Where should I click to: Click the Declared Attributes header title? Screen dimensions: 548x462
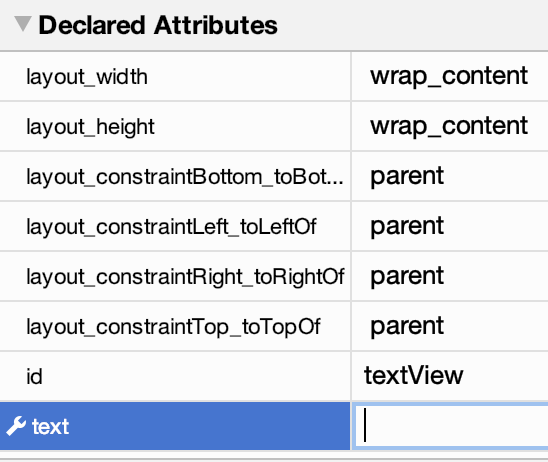click(x=158, y=25)
